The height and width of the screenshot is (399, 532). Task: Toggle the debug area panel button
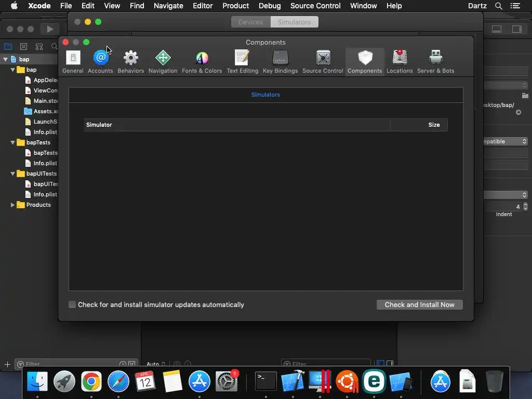point(497,29)
